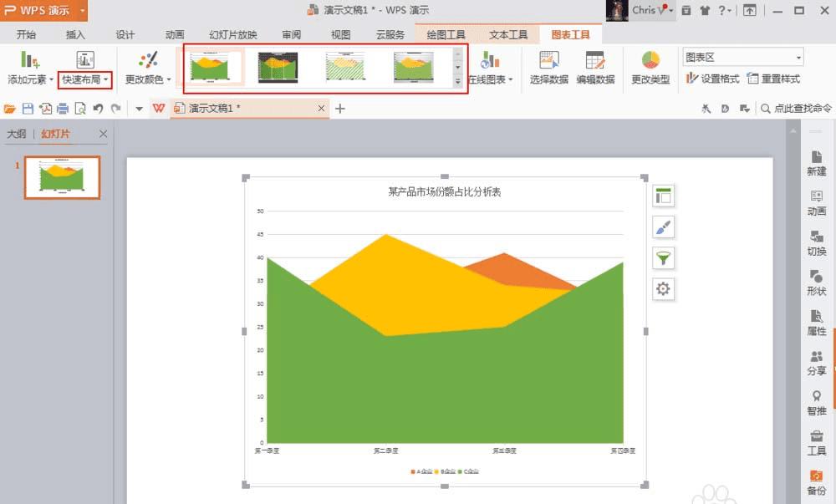Open the Animation (动画) ribbon tab
This screenshot has width=836, height=504.
tap(175, 34)
